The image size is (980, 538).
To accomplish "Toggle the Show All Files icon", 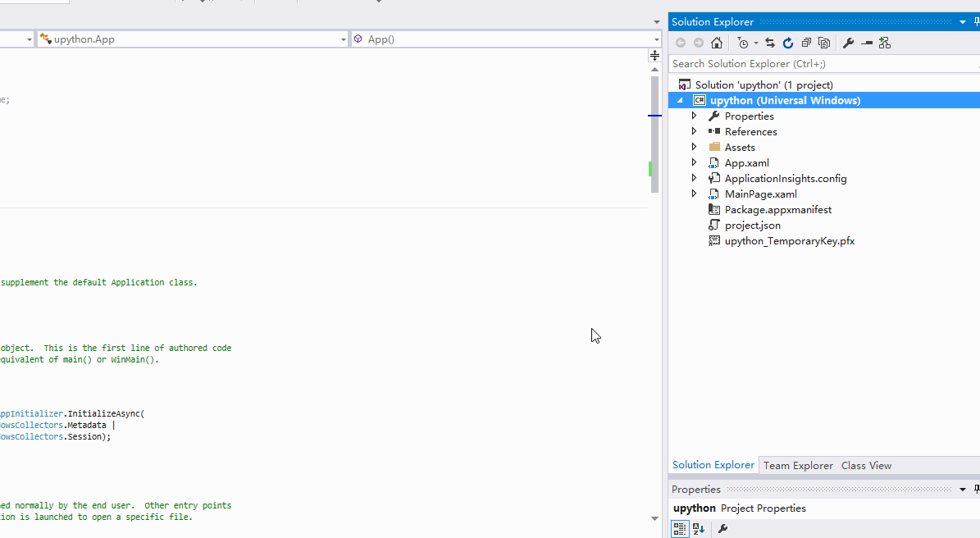I will tap(824, 43).
